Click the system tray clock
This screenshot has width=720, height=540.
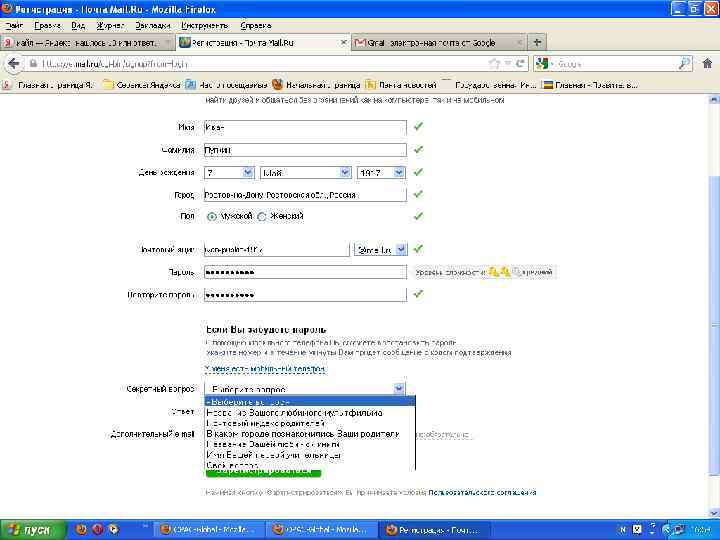pos(703,530)
